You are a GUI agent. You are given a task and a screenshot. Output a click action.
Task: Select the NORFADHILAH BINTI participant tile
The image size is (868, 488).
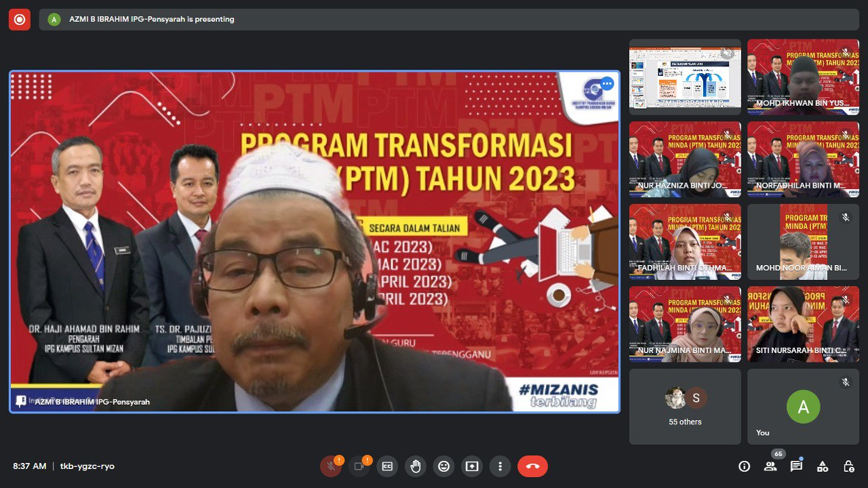click(803, 159)
